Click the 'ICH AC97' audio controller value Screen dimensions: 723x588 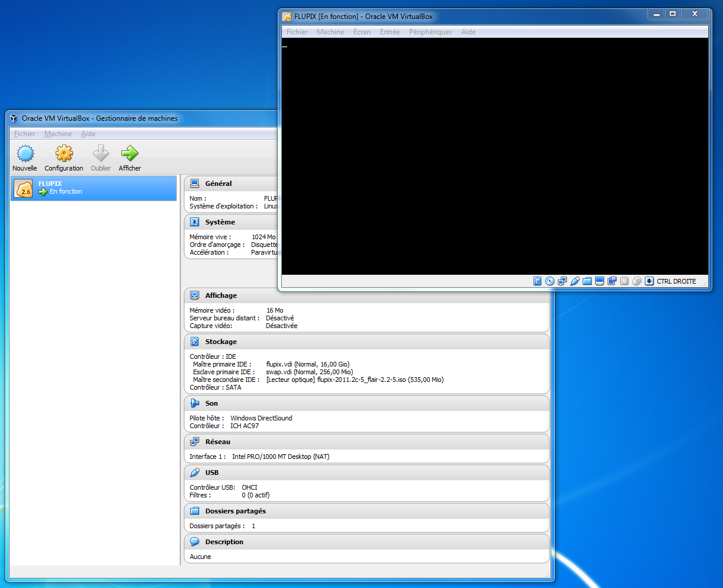click(245, 426)
